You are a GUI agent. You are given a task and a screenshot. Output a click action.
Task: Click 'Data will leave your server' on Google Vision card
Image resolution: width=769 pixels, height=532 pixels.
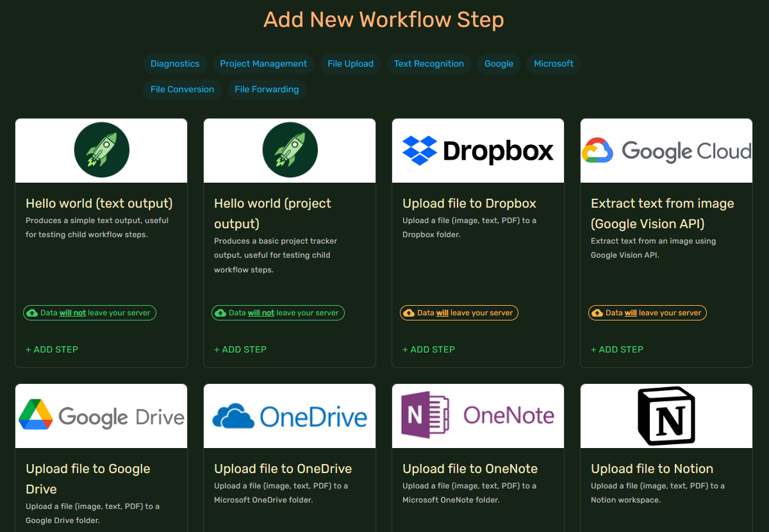click(x=647, y=313)
